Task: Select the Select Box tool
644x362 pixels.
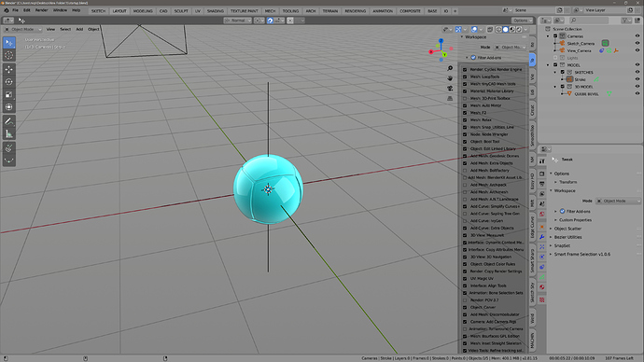Action: click(x=9, y=43)
